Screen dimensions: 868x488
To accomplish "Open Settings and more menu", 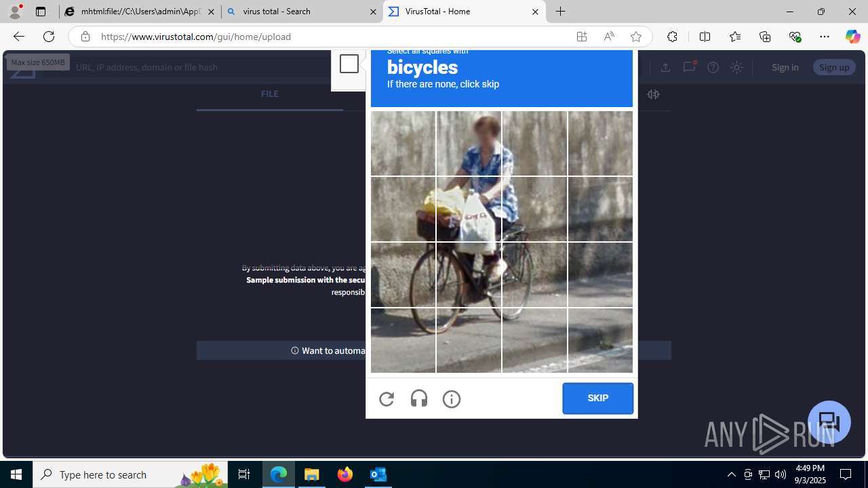I will 825,37.
